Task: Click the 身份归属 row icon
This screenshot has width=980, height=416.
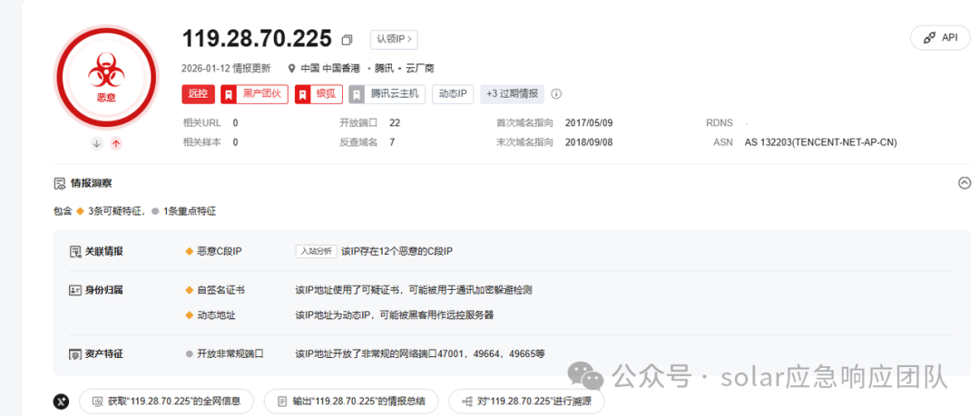Action: click(75, 290)
